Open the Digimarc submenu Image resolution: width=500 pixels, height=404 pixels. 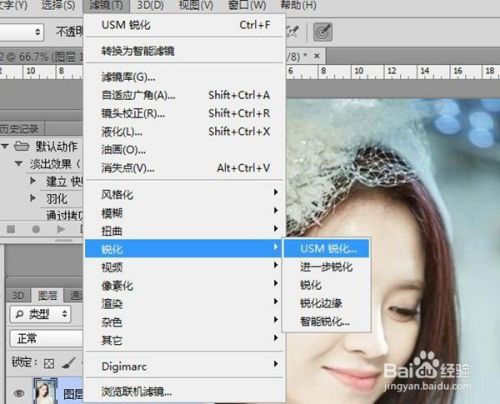(184, 366)
